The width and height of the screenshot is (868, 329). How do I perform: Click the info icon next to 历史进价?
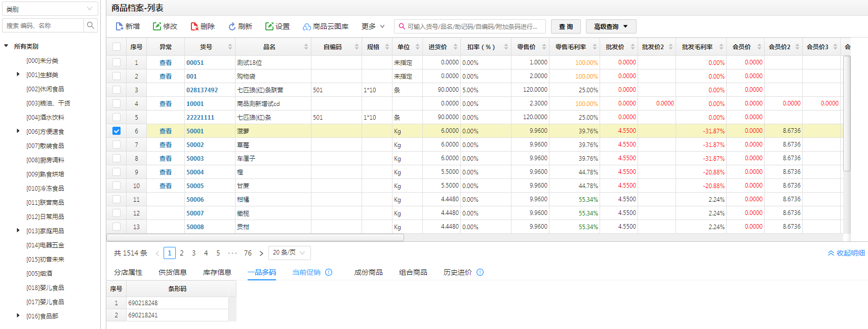(x=480, y=272)
